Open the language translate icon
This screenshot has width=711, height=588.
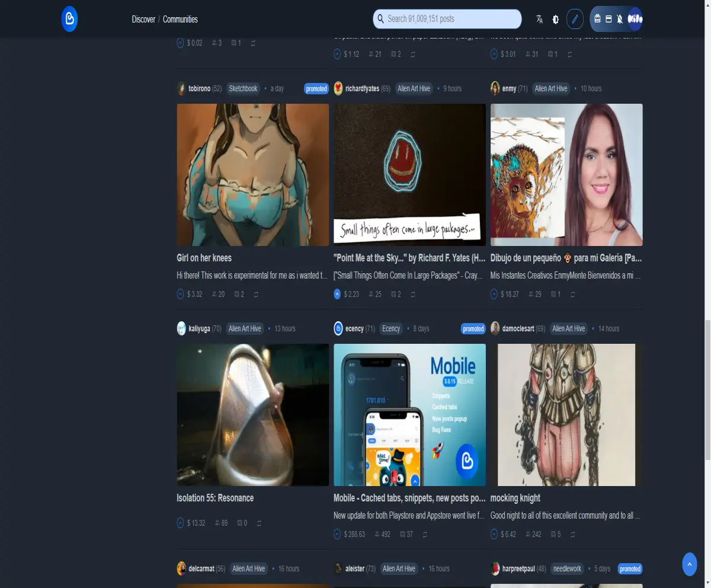tap(539, 19)
